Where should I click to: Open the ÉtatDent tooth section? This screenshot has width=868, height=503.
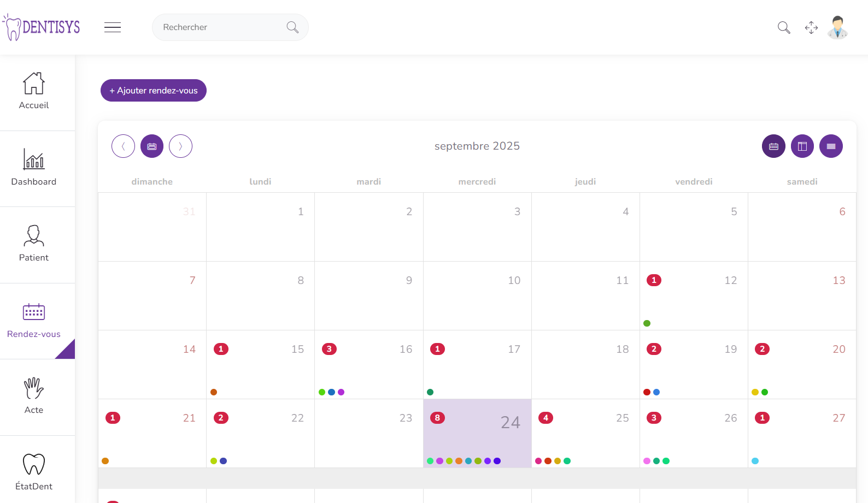click(x=34, y=472)
